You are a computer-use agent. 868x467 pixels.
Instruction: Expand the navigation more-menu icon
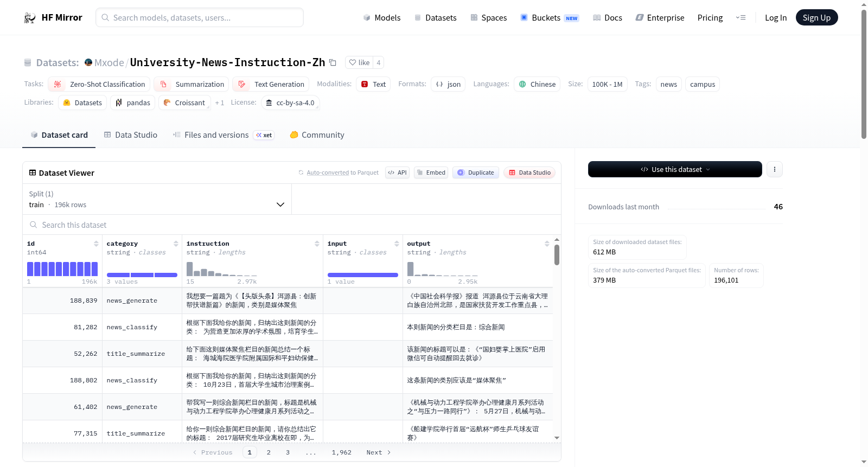741,18
